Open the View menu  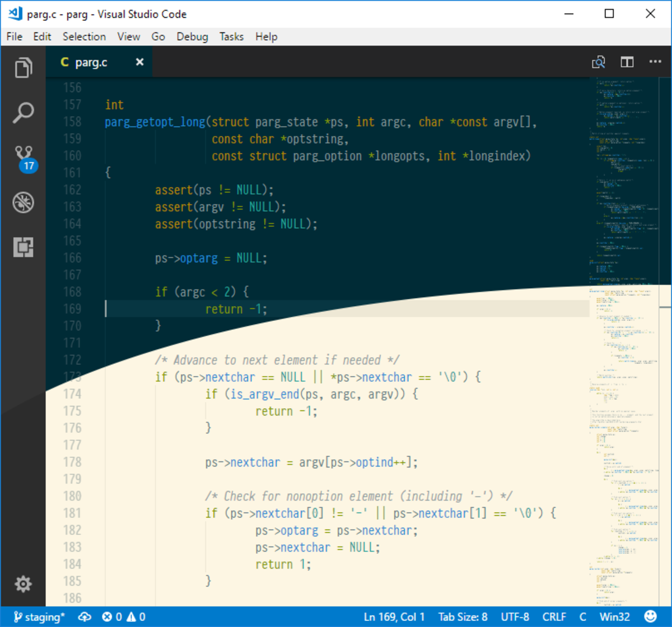129,36
